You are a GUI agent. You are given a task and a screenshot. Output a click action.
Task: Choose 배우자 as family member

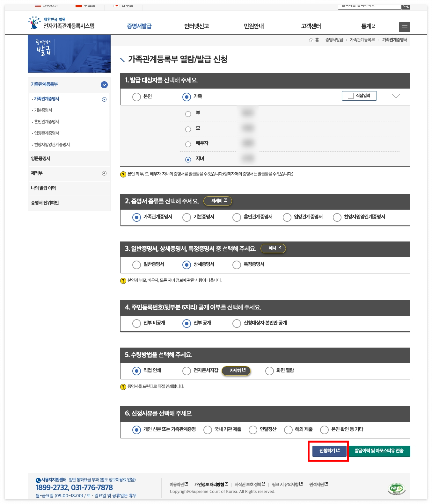pos(188,144)
